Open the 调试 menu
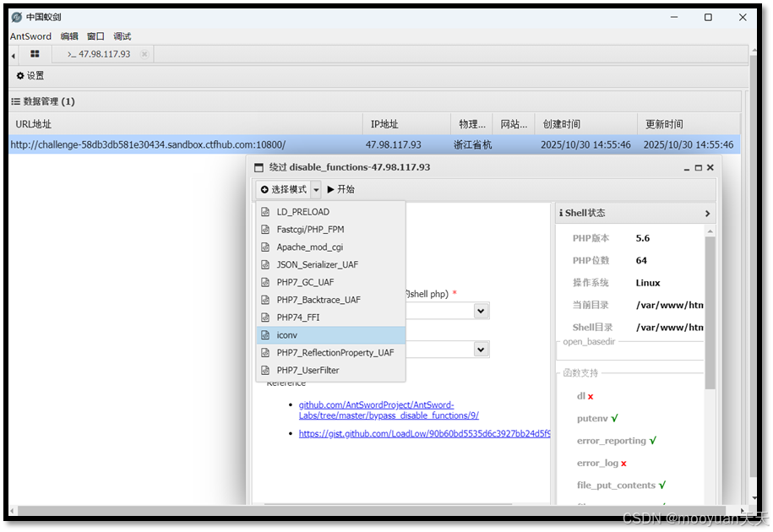 click(x=122, y=36)
